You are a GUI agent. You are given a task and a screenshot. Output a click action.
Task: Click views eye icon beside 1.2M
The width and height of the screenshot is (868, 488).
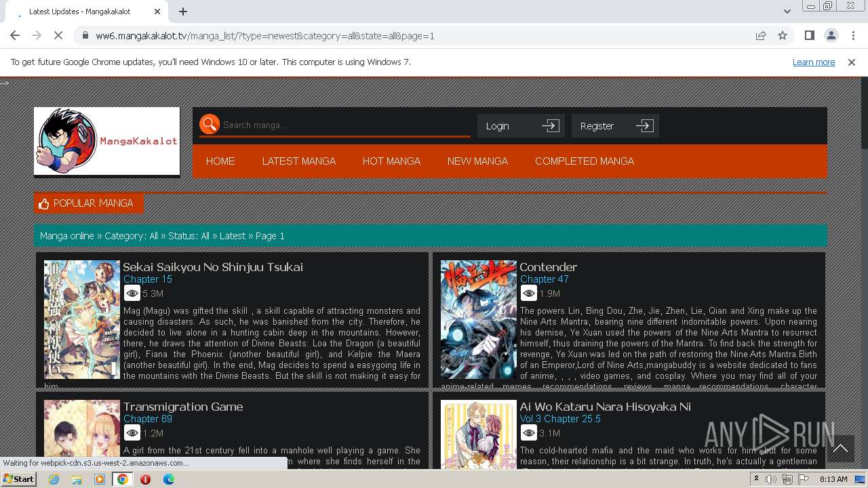tap(132, 433)
